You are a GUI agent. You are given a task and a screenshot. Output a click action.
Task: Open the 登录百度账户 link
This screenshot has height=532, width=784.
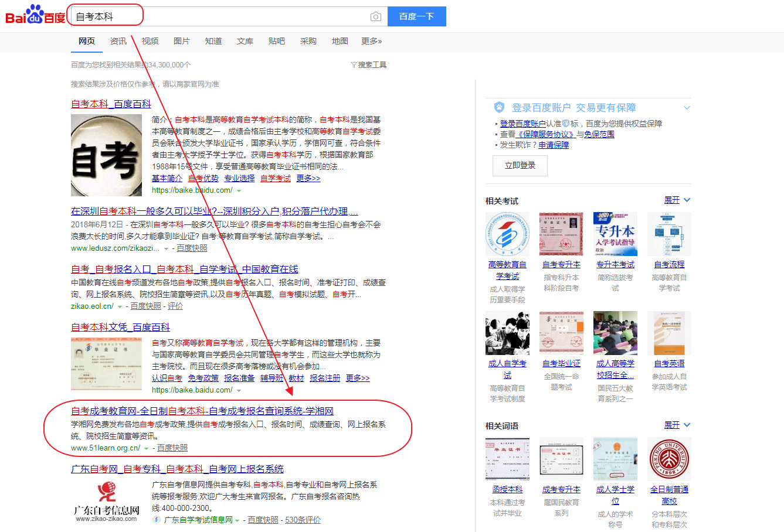pos(523,124)
